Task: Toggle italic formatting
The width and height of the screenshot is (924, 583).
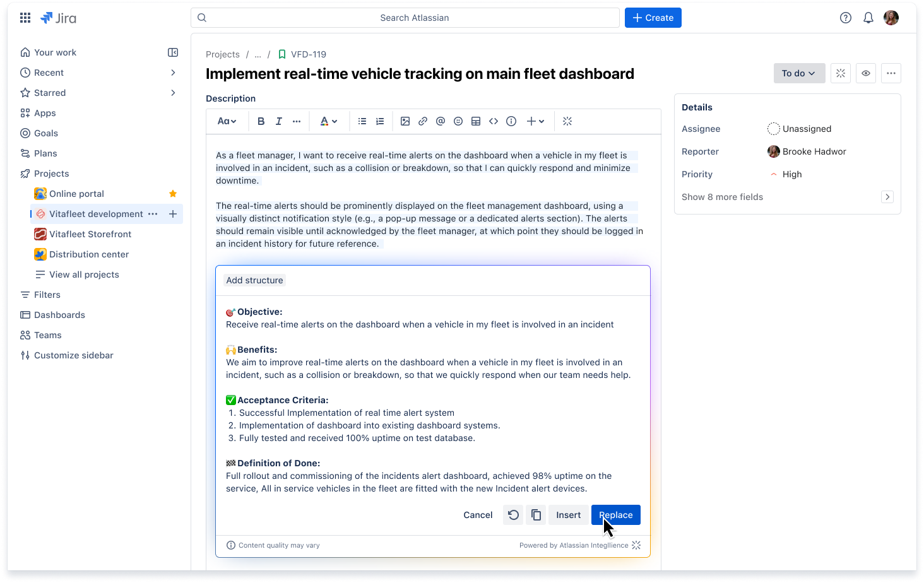Action: 278,121
